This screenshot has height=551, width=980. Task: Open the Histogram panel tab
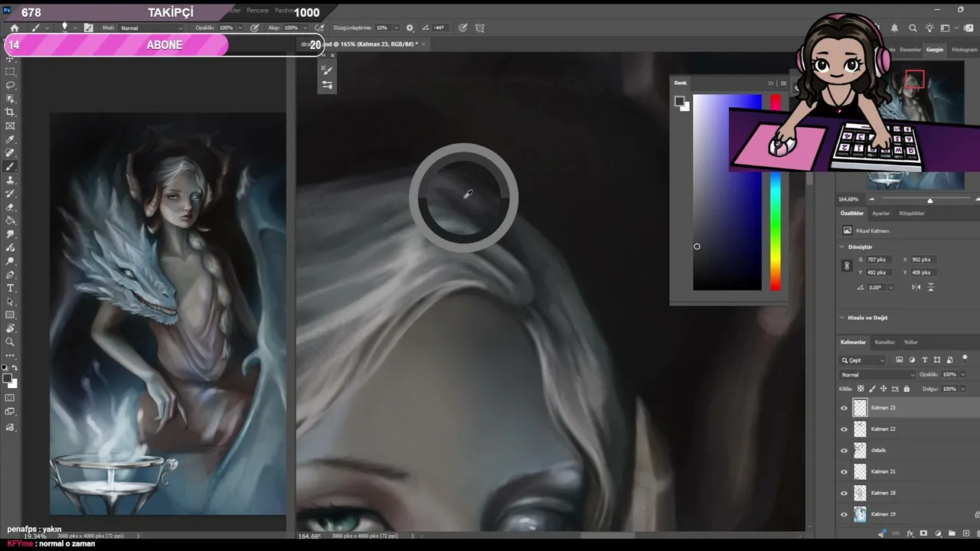[964, 50]
